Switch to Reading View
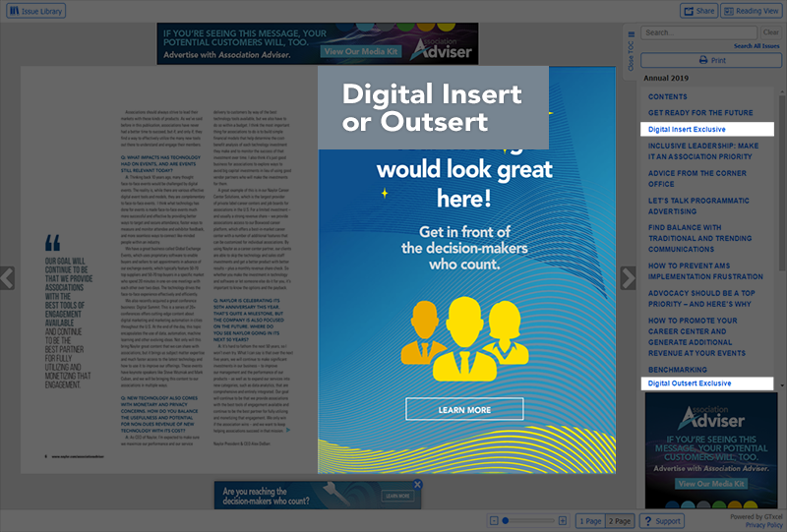The height and width of the screenshot is (532, 787). [x=751, y=11]
